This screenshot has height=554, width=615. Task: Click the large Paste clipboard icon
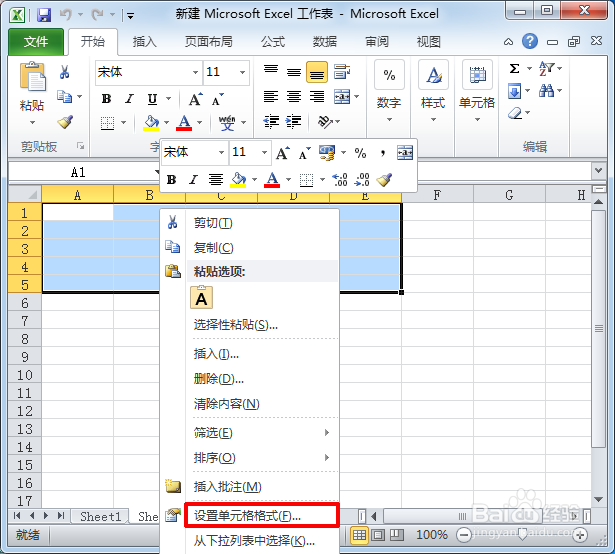(x=33, y=77)
